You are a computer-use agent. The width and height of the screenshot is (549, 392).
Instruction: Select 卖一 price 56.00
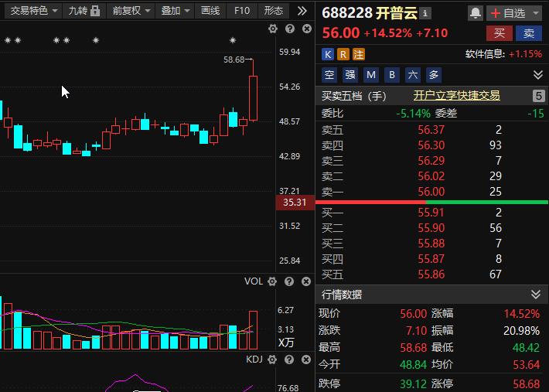[431, 192]
